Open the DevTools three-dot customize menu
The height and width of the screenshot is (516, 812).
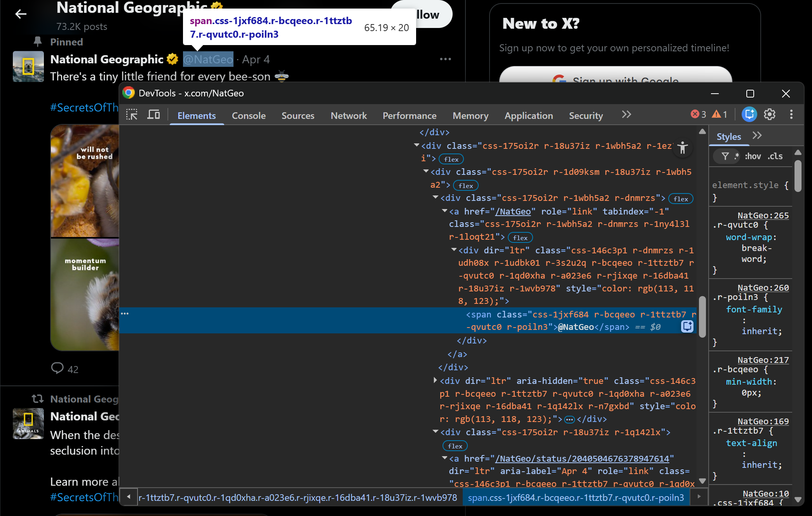point(791,114)
